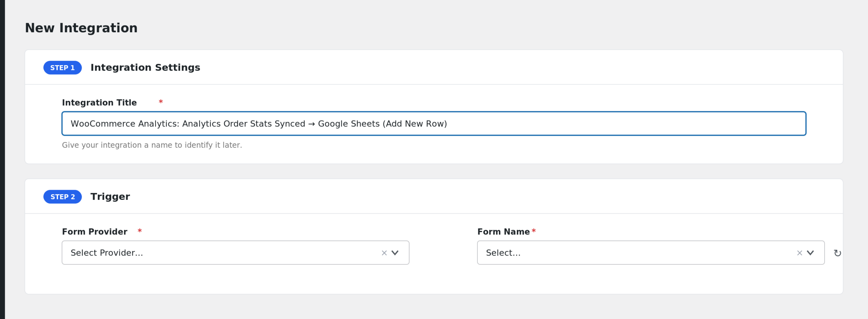868x319 pixels.
Task: Click the Integration Settings heading
Action: [145, 68]
